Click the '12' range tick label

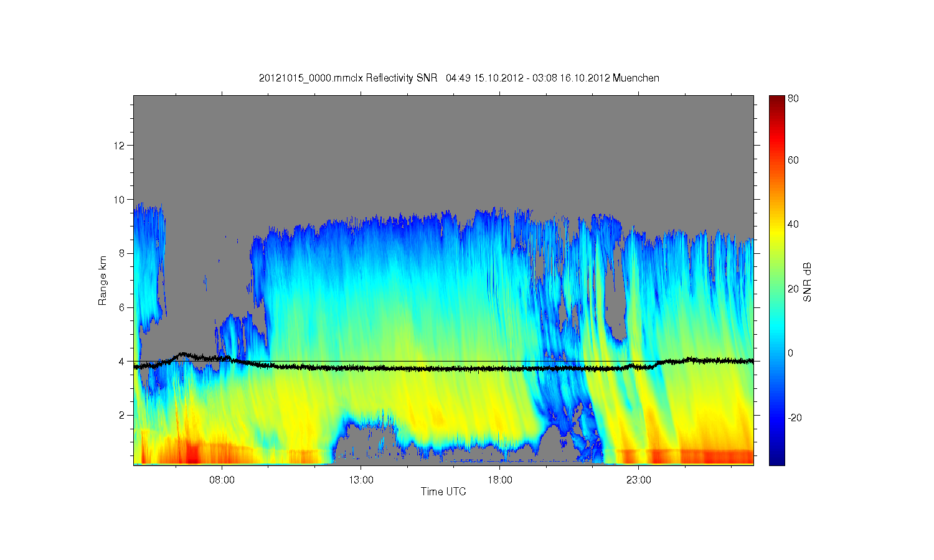pos(120,146)
